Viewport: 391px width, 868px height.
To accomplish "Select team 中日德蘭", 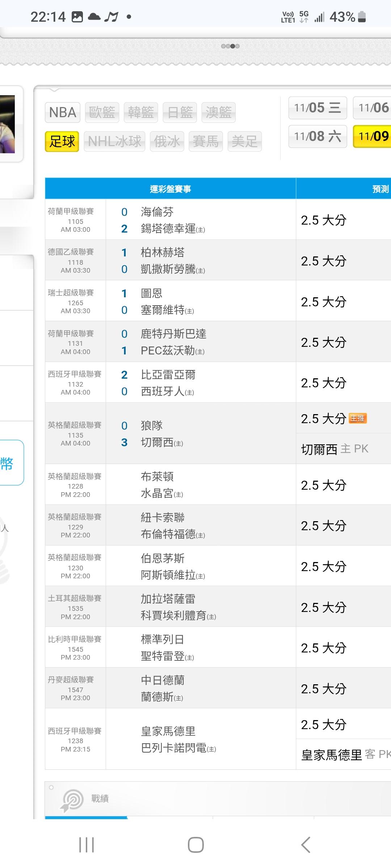I will (163, 680).
